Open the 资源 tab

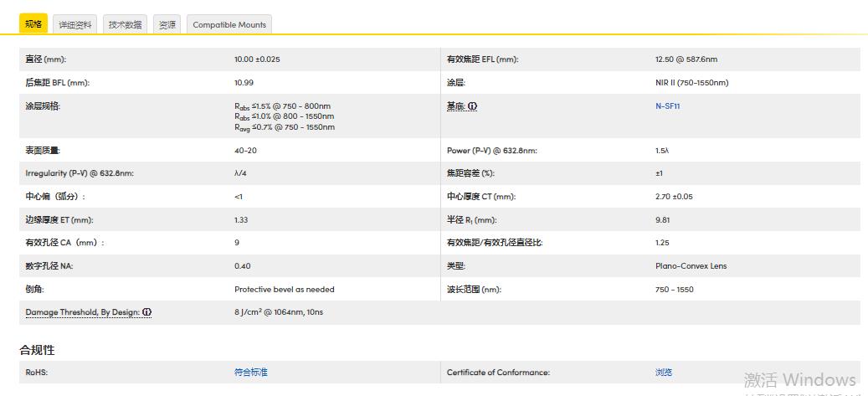tap(167, 24)
